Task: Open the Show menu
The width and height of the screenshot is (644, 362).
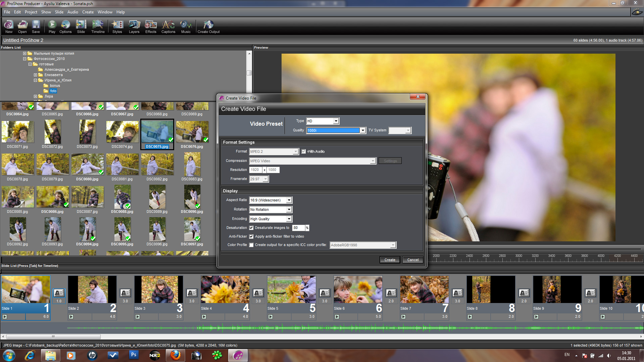Action: pyautogui.click(x=46, y=12)
